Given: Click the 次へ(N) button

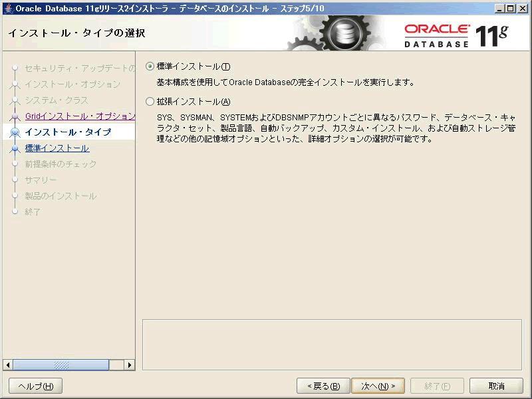Looking at the screenshot, I should [x=378, y=386].
